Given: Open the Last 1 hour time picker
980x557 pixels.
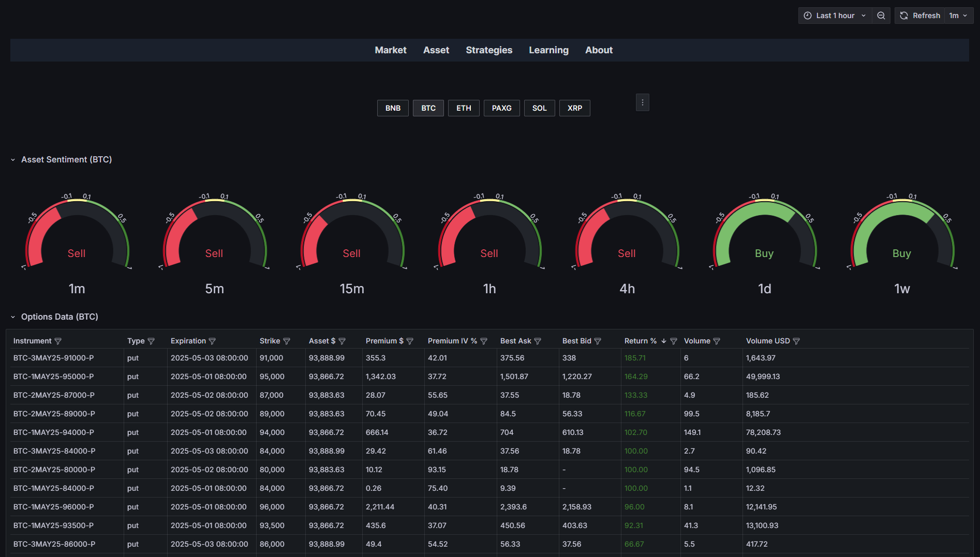Looking at the screenshot, I should point(835,16).
